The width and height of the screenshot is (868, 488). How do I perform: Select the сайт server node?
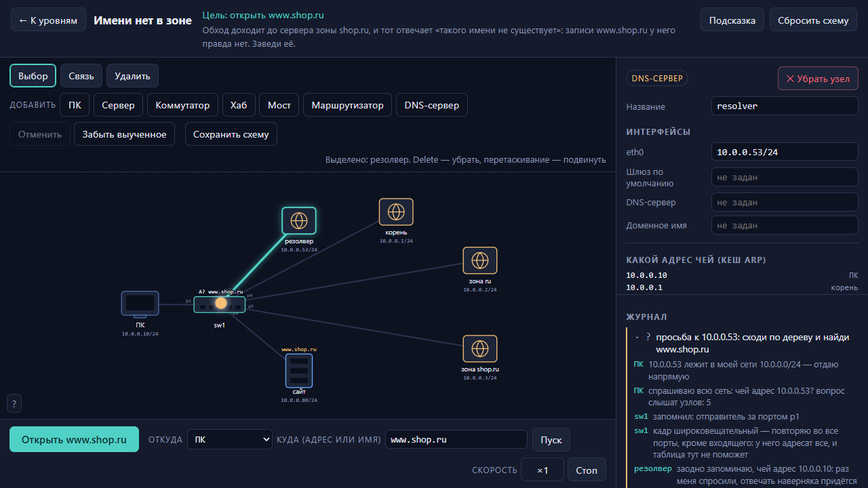(x=299, y=370)
